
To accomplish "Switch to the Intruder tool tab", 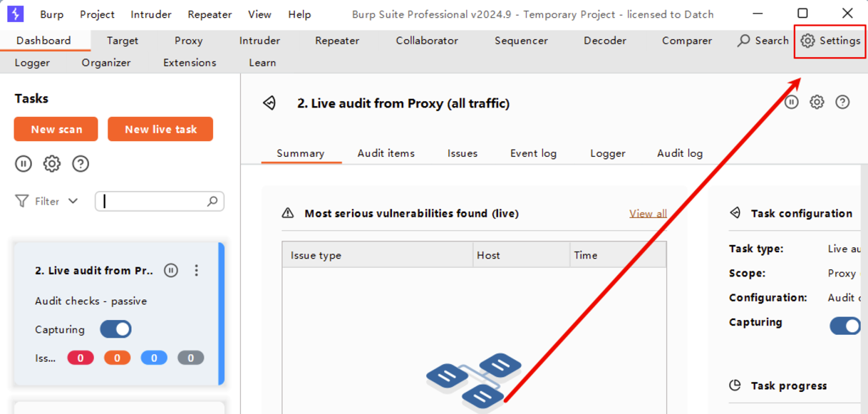I will click(259, 41).
